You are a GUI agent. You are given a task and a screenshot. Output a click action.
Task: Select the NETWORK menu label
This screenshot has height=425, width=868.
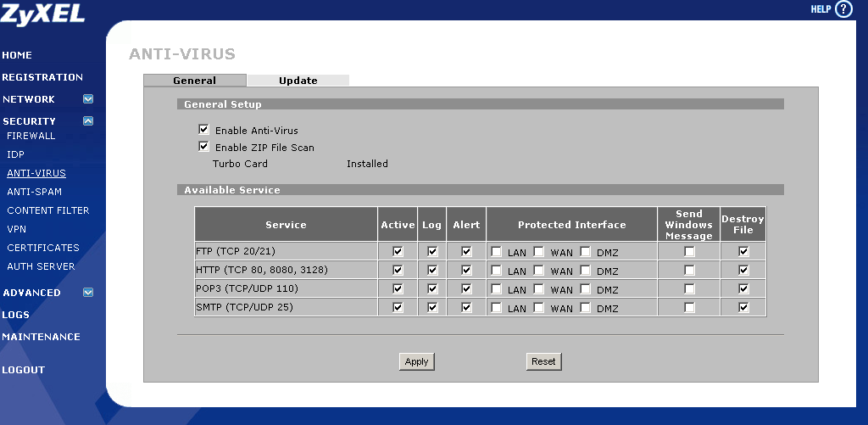pos(29,99)
